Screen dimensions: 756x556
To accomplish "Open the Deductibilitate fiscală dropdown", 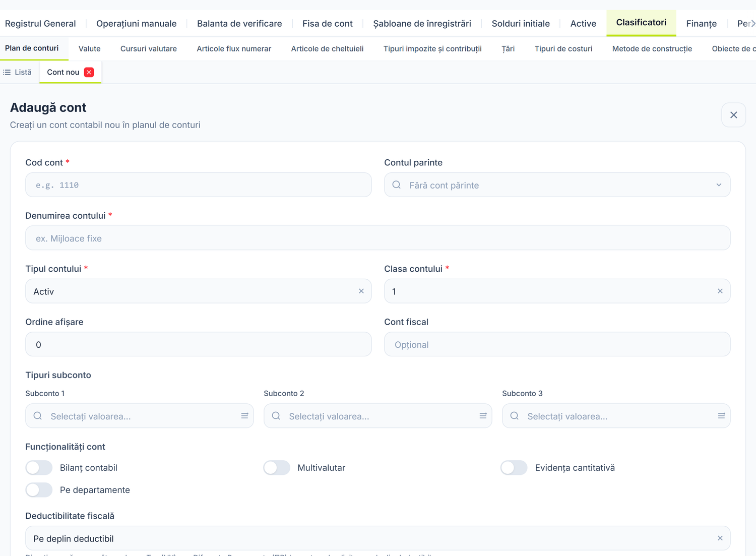I will (x=377, y=538).
